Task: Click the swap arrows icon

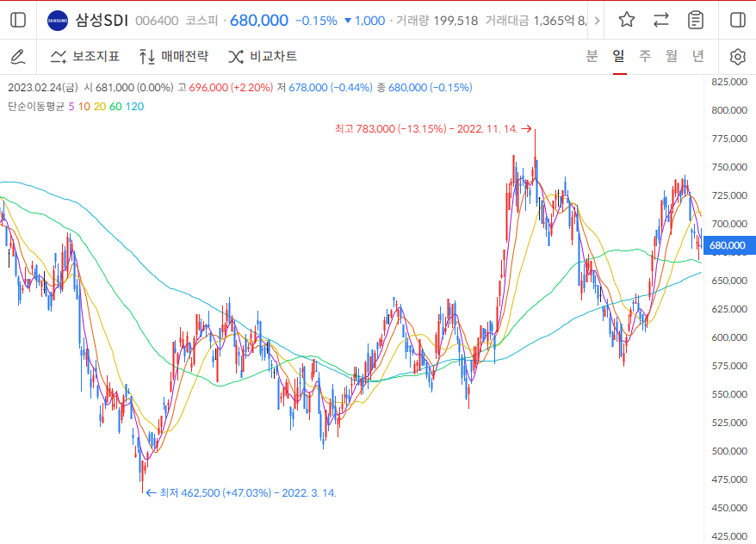Action: pos(660,20)
